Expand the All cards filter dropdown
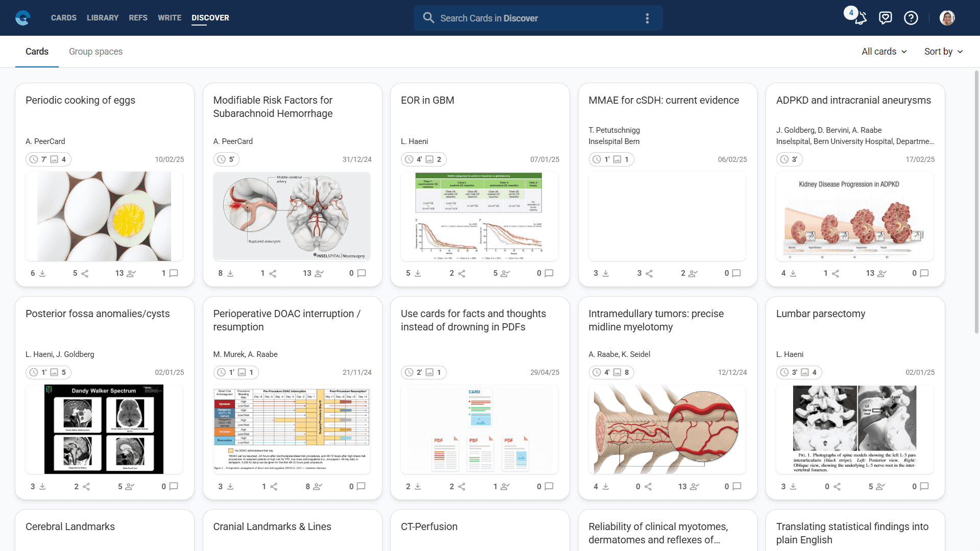The width and height of the screenshot is (980, 551). coord(884,52)
